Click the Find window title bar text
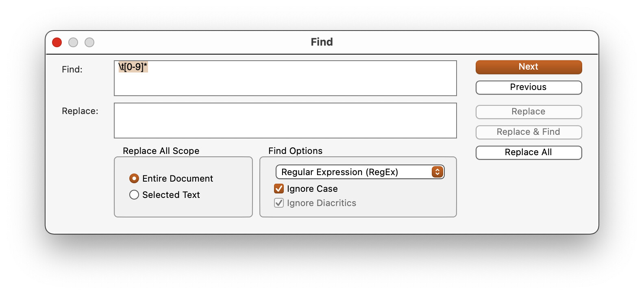This screenshot has height=294, width=644. 322,42
